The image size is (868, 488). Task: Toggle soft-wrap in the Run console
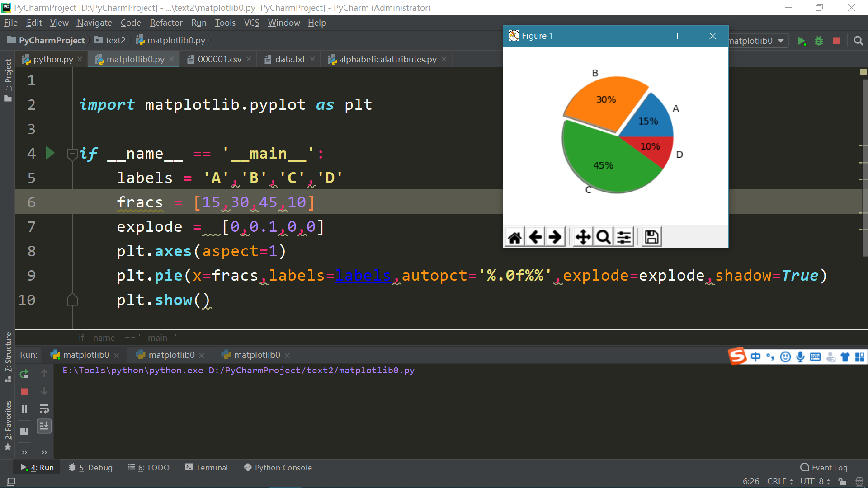(x=44, y=409)
